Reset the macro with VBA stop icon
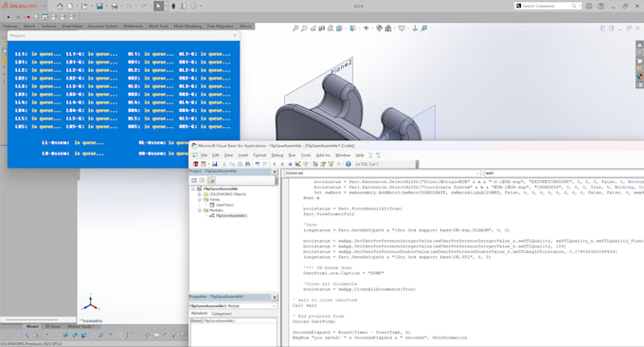The height and width of the screenshot is (347, 644). pos(290,164)
